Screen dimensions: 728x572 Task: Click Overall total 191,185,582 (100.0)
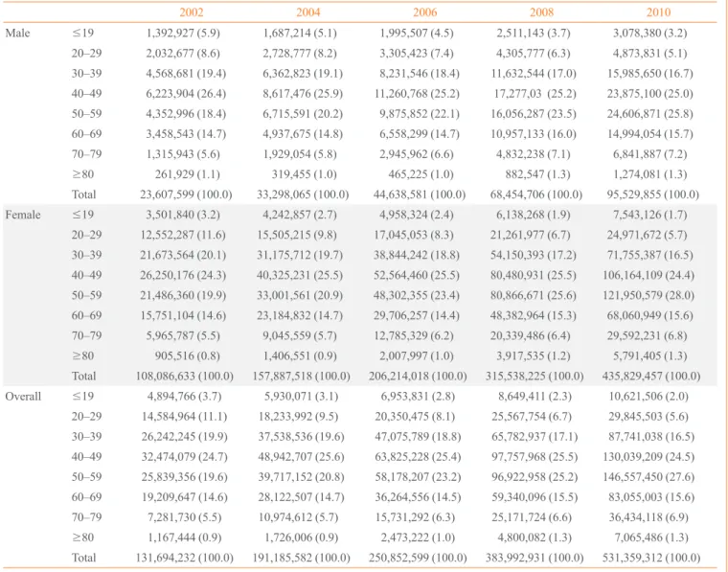(x=302, y=558)
